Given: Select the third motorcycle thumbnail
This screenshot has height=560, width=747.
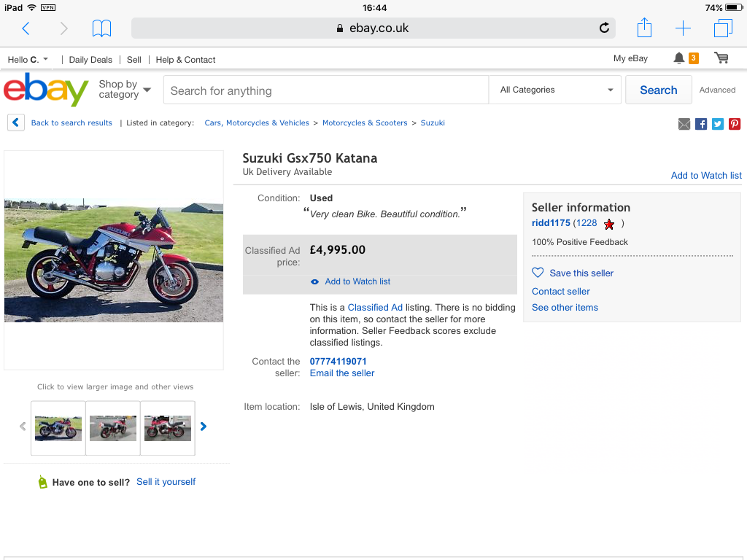Looking at the screenshot, I should point(168,428).
